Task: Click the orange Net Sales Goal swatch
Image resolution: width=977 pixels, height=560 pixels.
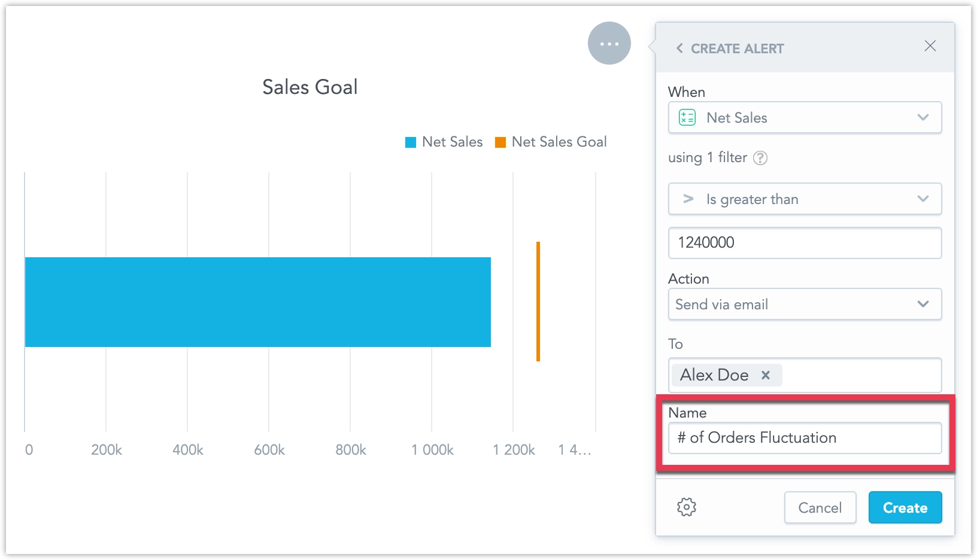Action: tap(500, 142)
